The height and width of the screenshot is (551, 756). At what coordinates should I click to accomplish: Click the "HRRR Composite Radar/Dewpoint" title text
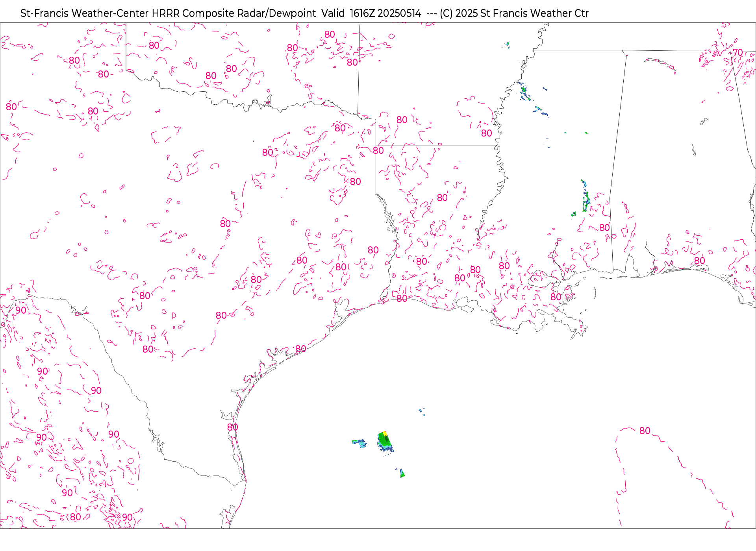[234, 13]
